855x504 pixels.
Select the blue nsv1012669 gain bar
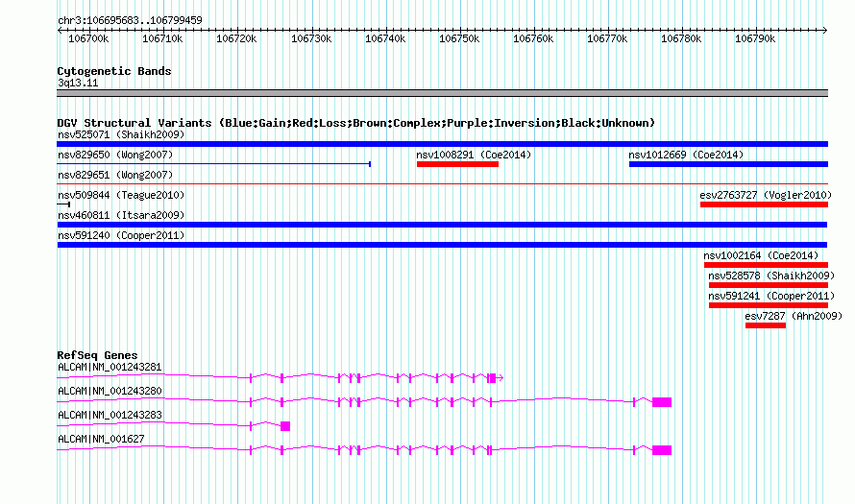click(728, 164)
